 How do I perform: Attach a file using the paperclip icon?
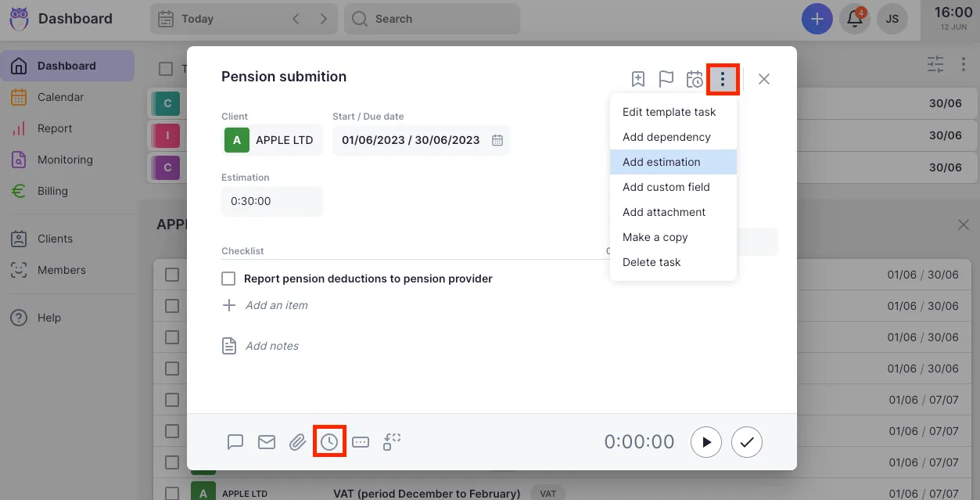point(297,441)
